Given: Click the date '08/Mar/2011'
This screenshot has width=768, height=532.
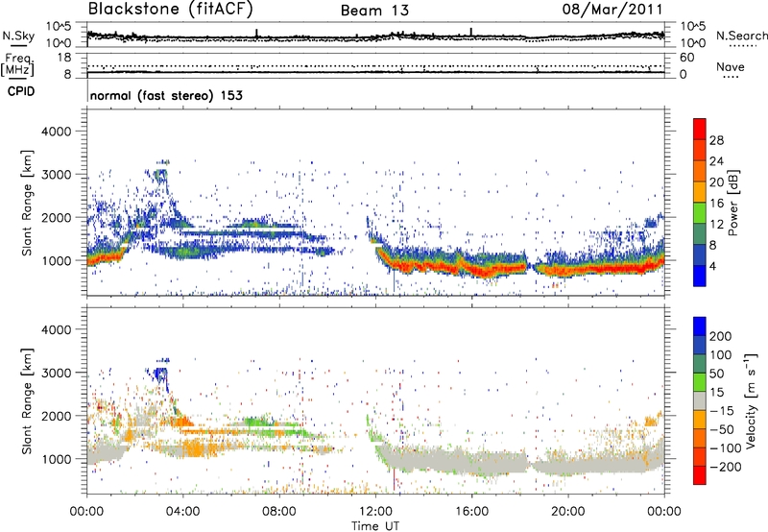Looking at the screenshot, I should coord(612,10).
